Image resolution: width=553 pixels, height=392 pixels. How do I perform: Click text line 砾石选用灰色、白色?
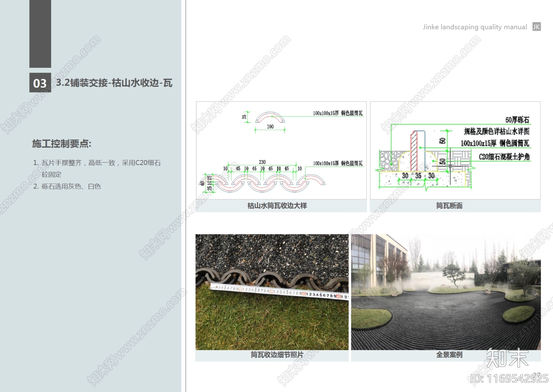tap(71, 186)
